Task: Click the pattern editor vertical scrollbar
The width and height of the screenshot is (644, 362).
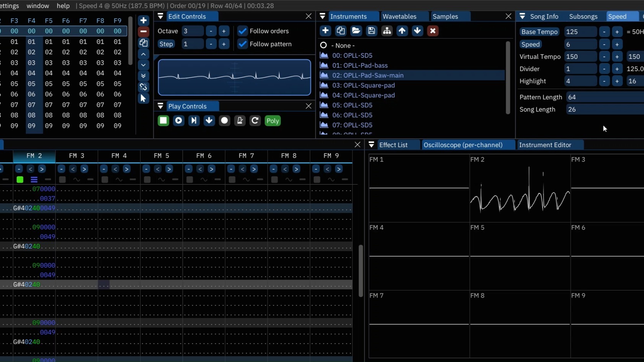Action: pos(360,271)
